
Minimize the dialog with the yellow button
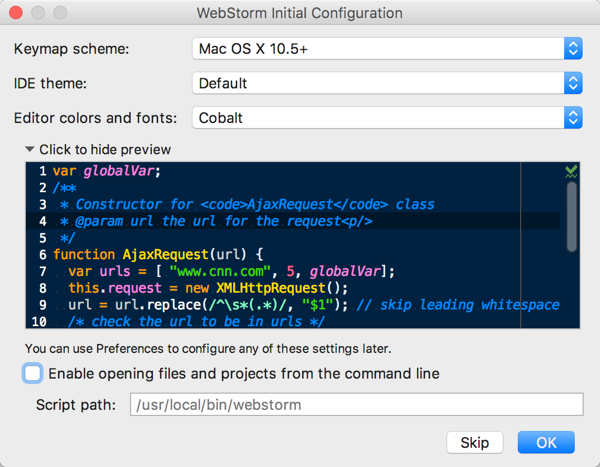point(37,14)
